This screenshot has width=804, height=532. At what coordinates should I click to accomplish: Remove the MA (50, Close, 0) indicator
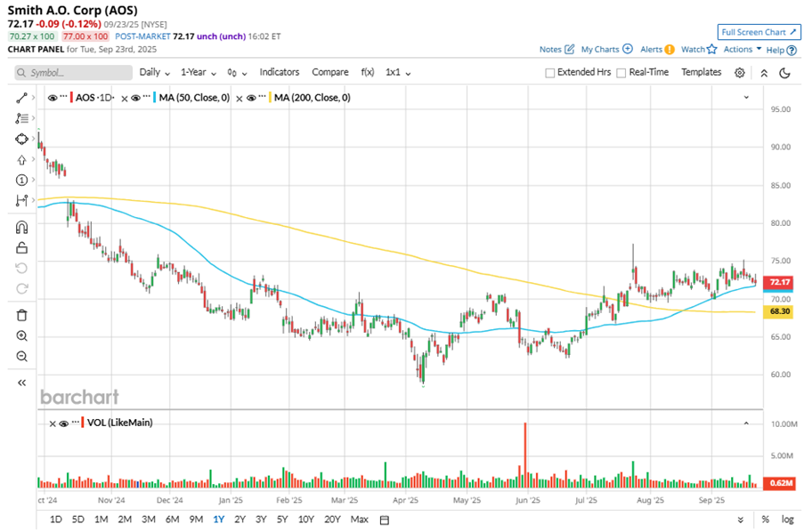pyautogui.click(x=124, y=99)
